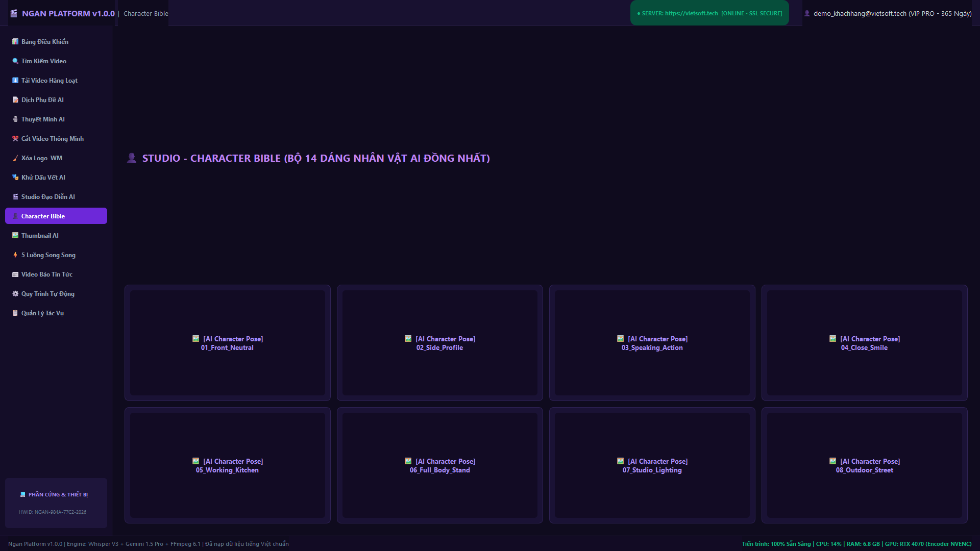980x551 pixels.
Task: Open the 03_Speaking_Action pose thumbnail
Action: coord(652,343)
